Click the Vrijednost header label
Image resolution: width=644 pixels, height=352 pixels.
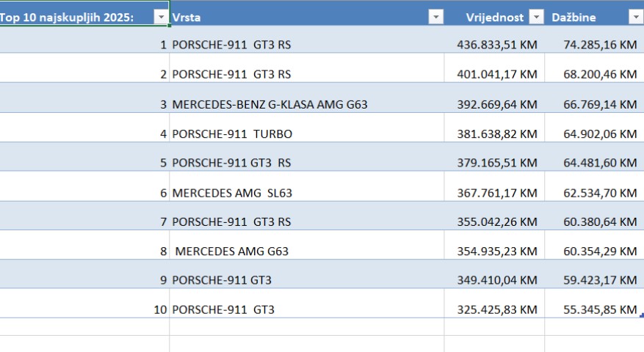(x=495, y=18)
